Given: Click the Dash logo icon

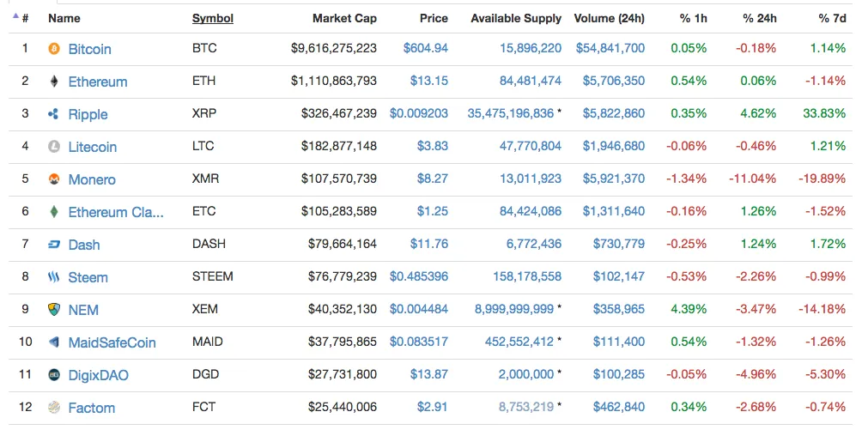Looking at the screenshot, I should (54, 244).
